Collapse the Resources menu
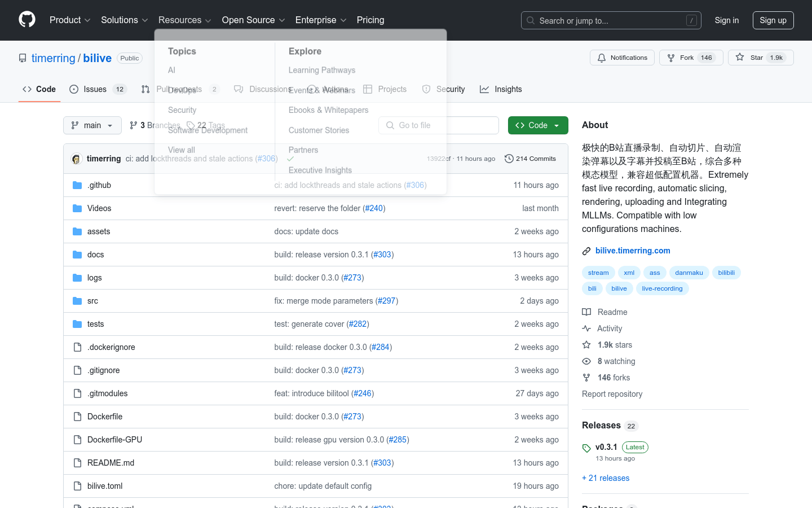812x508 pixels. coord(185,20)
